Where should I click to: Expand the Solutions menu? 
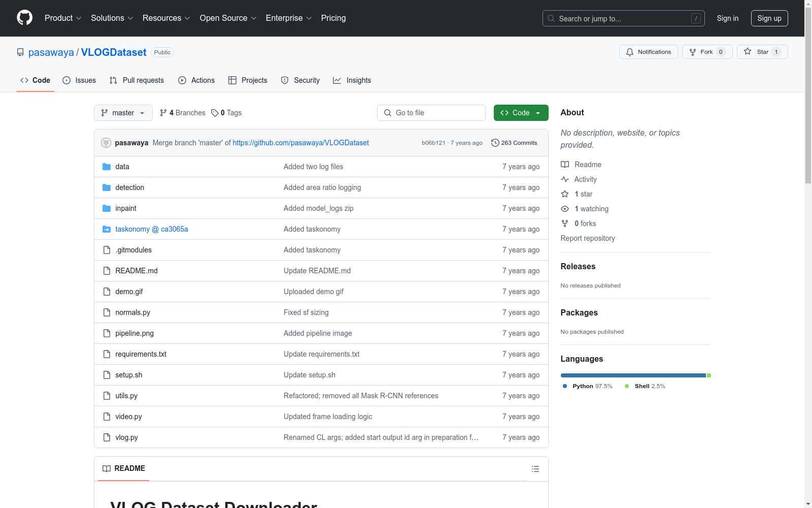[112, 18]
